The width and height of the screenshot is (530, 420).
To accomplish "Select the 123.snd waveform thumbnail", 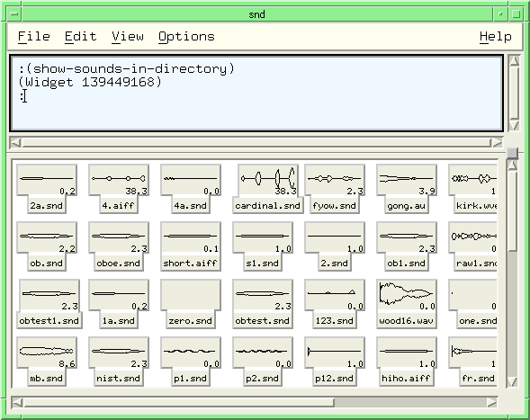I will point(335,295).
